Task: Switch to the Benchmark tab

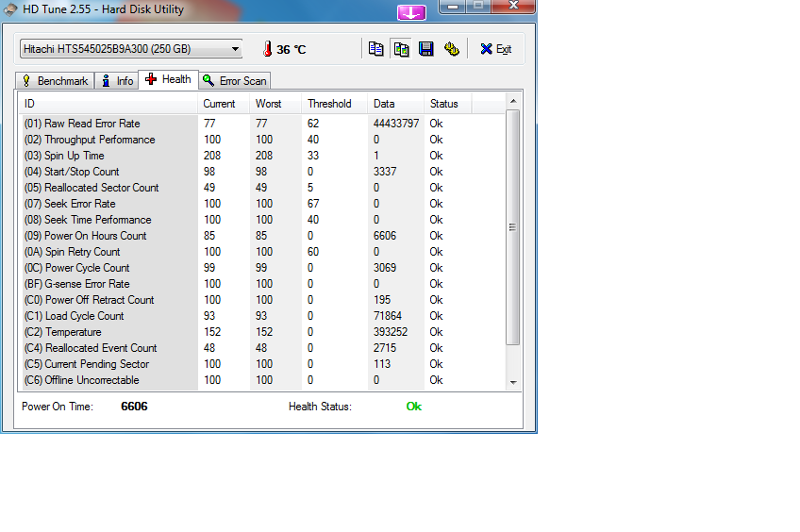Action: click(x=55, y=80)
